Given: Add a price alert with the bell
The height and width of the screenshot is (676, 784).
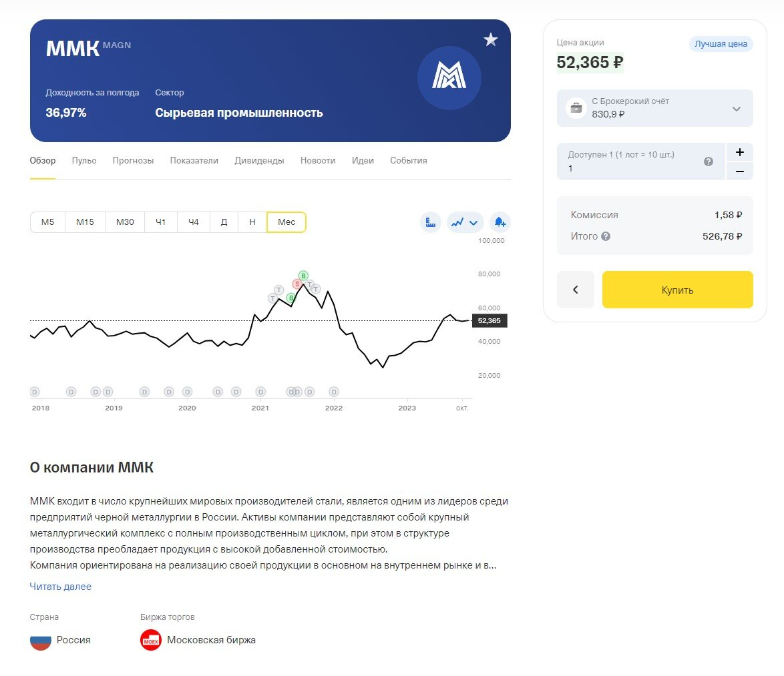Looking at the screenshot, I should pos(500,222).
